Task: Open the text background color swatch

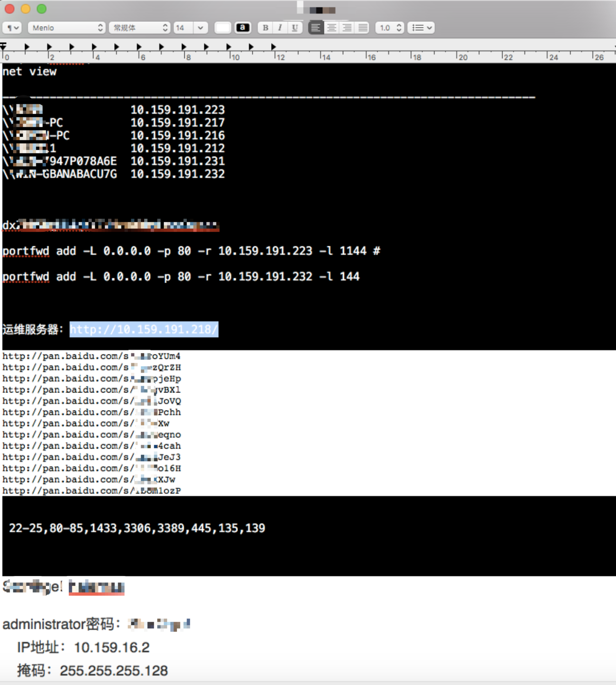Action: [x=243, y=28]
